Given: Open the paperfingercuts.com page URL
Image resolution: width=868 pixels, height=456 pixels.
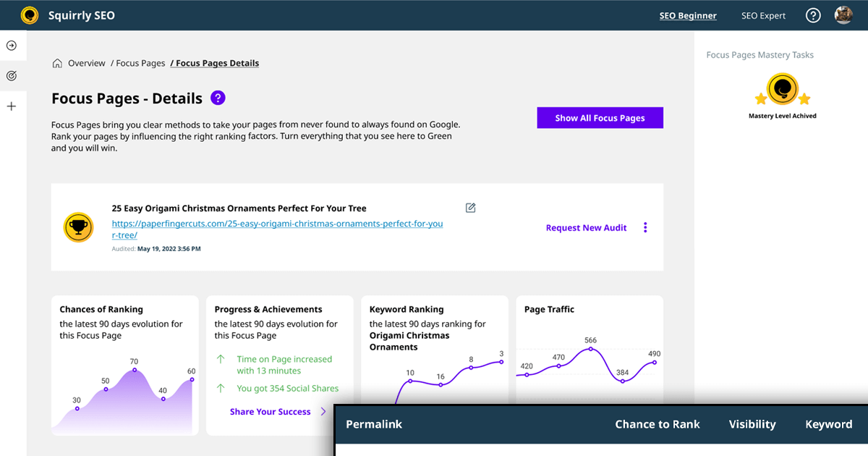Looking at the screenshot, I should point(278,229).
